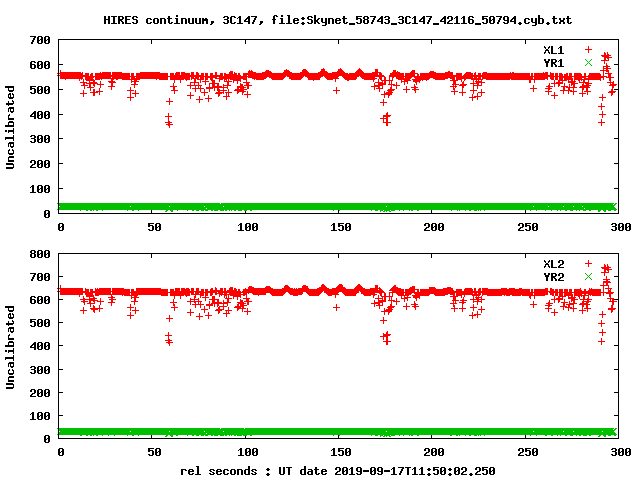The width and height of the screenshot is (640, 480).
Task: Click x-axis tick 150 under the XL1 plot
Action: [341, 227]
